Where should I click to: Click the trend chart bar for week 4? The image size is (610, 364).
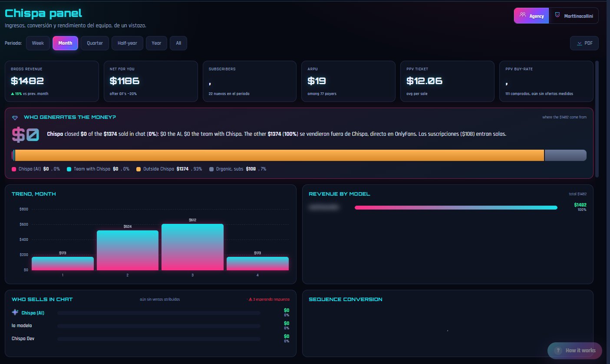pyautogui.click(x=257, y=263)
